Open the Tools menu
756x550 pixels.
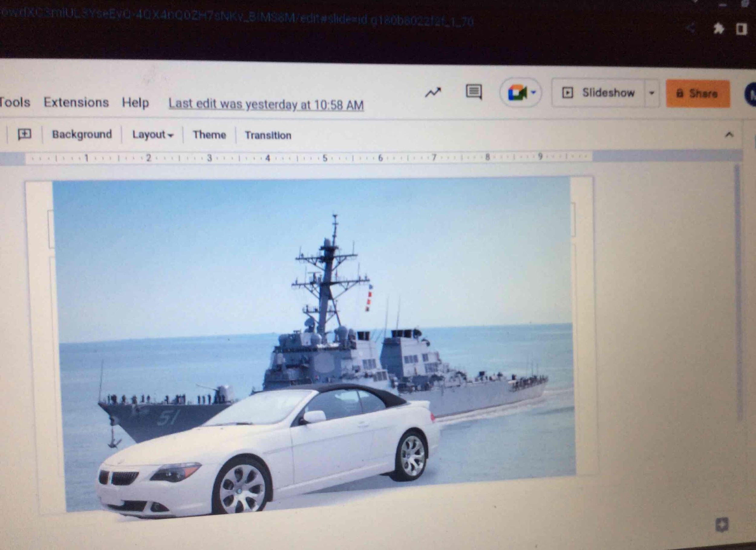(14, 102)
